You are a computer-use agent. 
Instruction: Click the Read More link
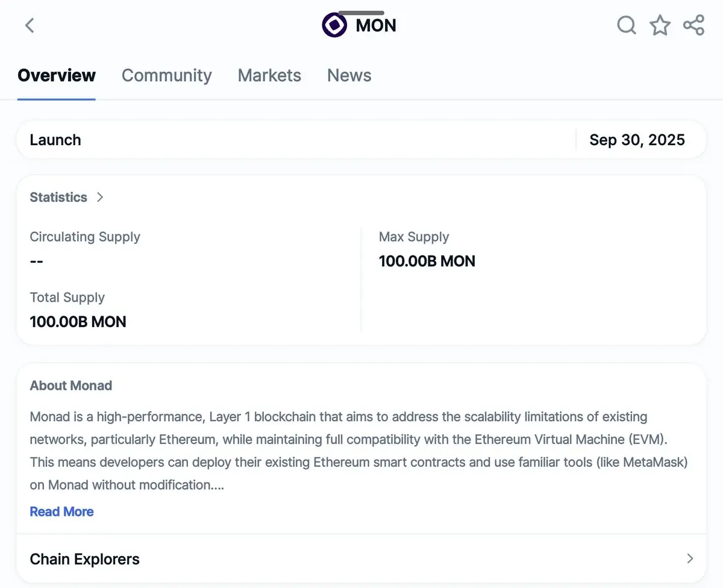(x=62, y=511)
